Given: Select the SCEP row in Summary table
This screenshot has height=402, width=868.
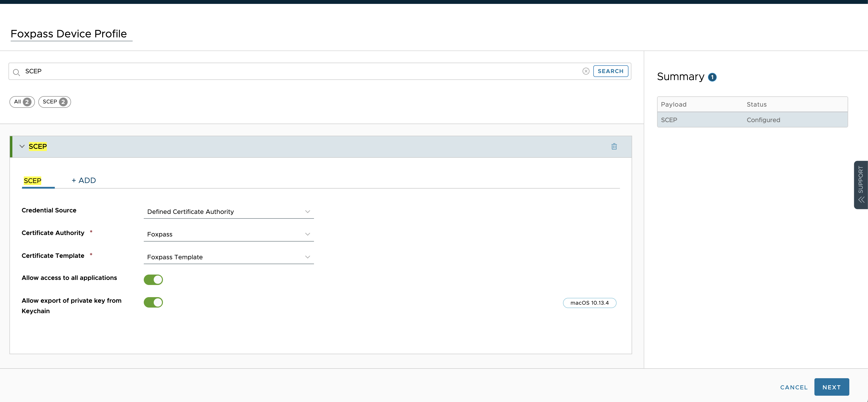Looking at the screenshot, I should [x=752, y=120].
